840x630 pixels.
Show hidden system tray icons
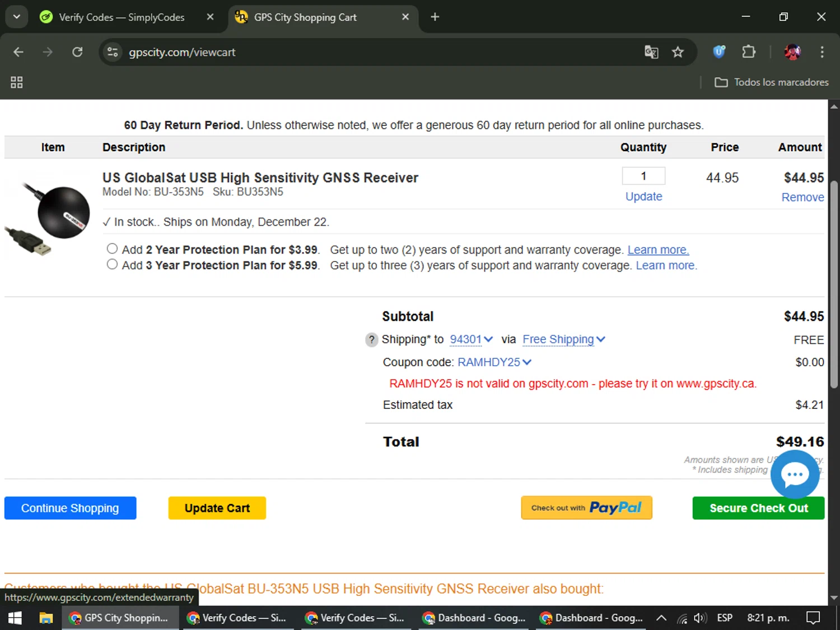661,618
